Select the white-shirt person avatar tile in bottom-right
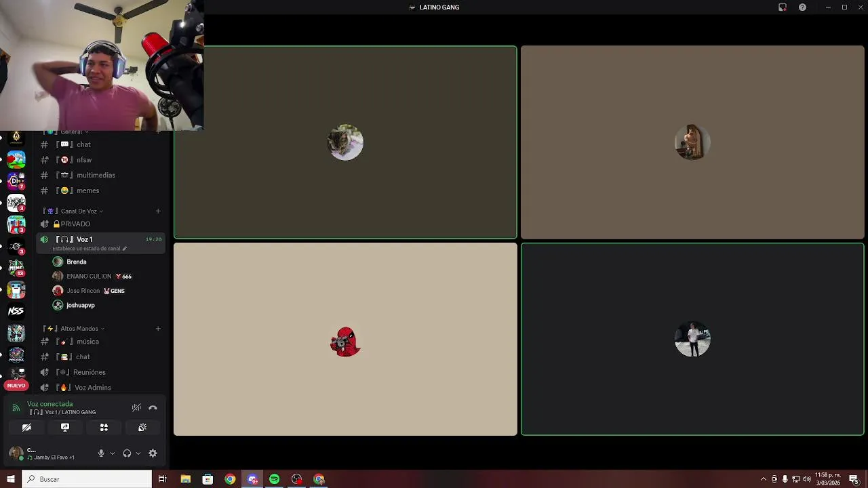The image size is (868, 488). click(692, 340)
